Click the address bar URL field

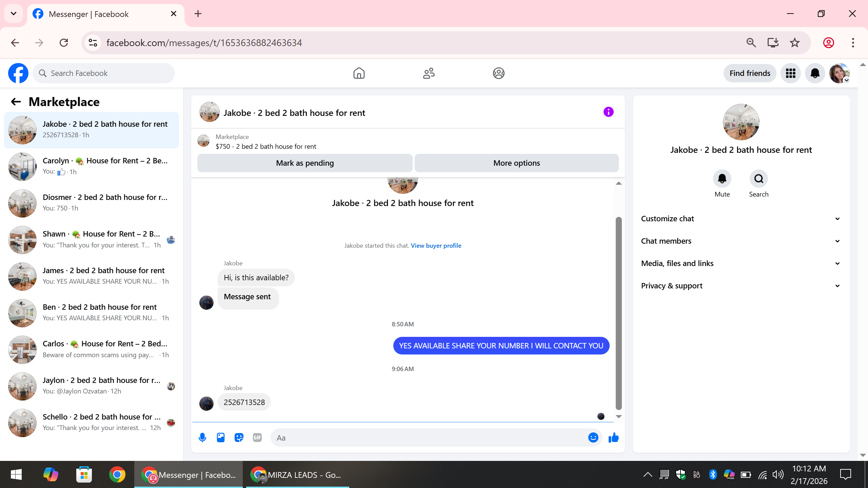[420, 43]
